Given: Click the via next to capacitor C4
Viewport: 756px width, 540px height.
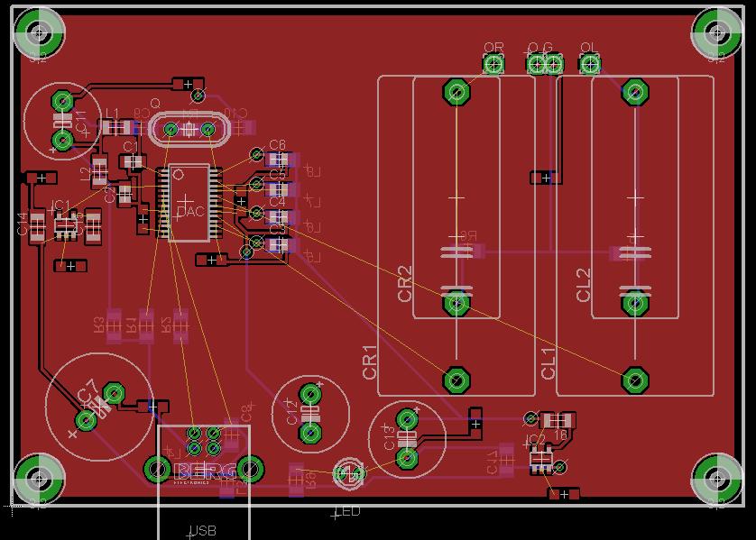Looking at the screenshot, I should pos(256,213).
